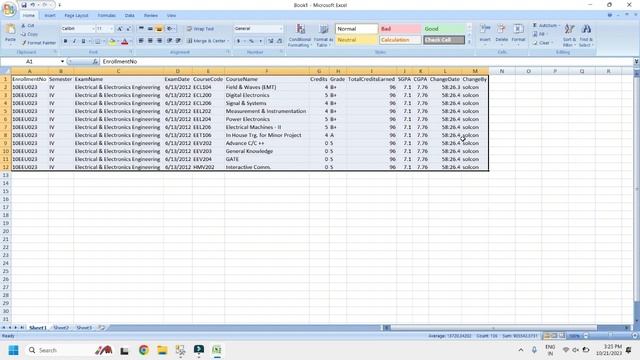Click Increase Decimal icon
The width and height of the screenshot is (640, 360).
tap(271, 41)
